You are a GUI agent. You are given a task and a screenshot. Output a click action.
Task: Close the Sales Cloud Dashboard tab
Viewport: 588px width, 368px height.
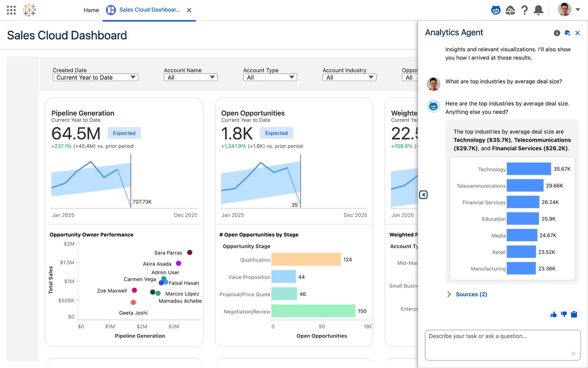pos(189,10)
